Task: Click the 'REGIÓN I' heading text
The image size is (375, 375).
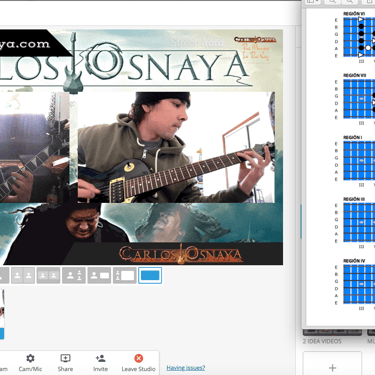Action: [x=353, y=137]
